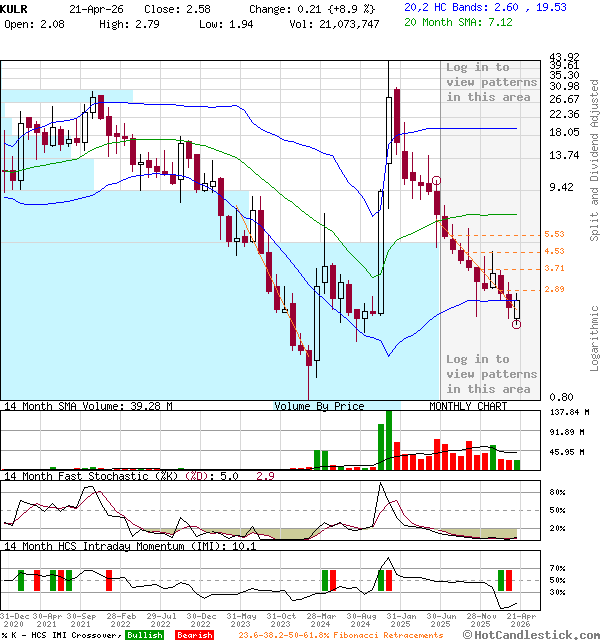Click the red Bearish legend badge
The height and width of the screenshot is (640, 600).
coord(193,635)
